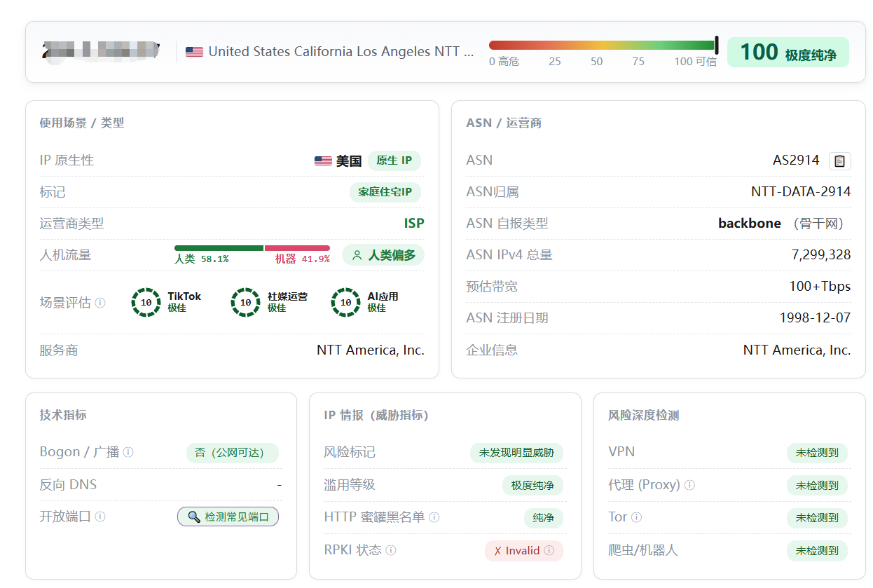This screenshot has height=588, width=873.
Task: Click the AI应用 score ring showing 10
Action: (x=345, y=303)
